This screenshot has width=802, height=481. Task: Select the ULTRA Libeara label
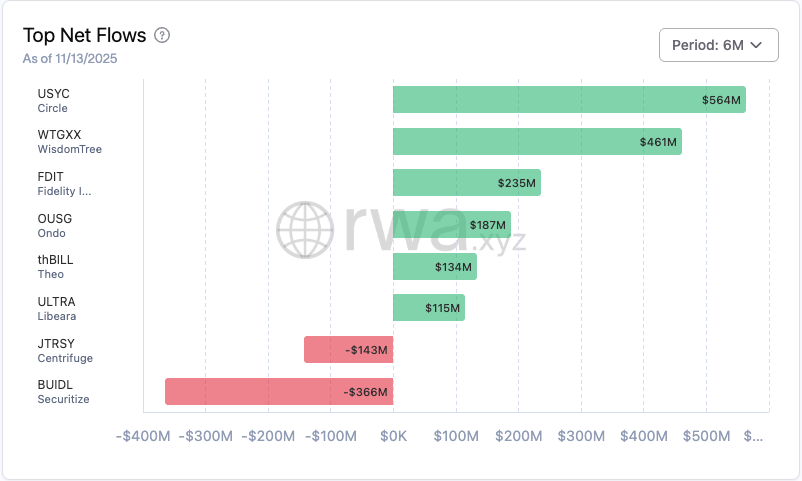[56, 308]
